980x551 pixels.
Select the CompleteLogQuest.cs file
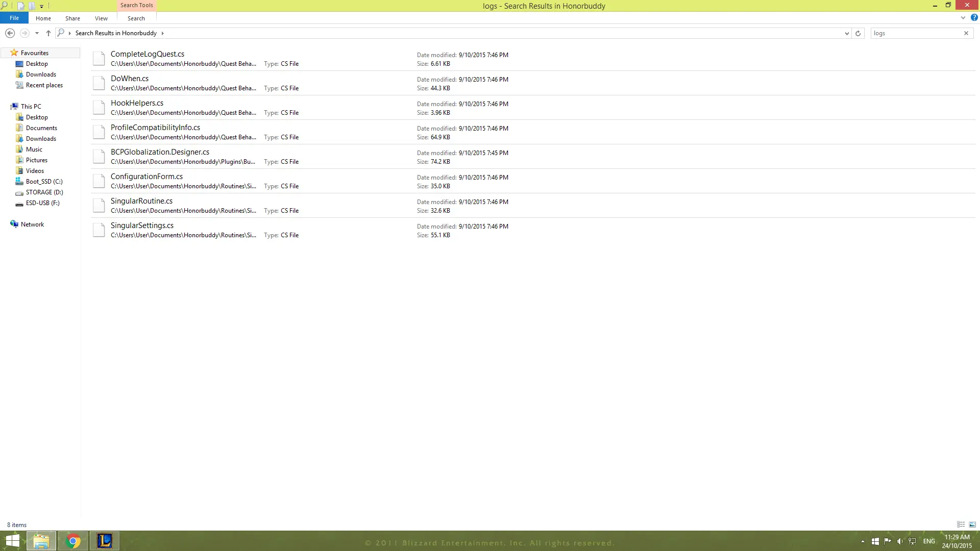[x=533, y=59]
